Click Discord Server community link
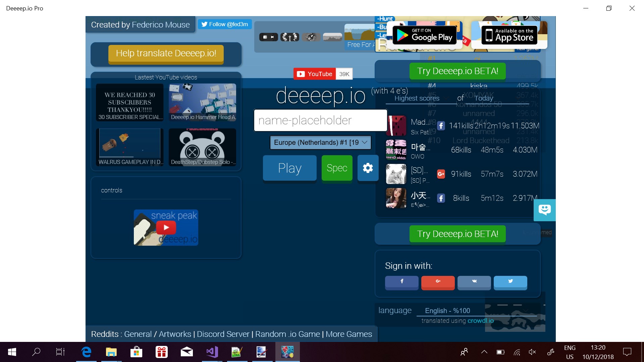This screenshot has width=644, height=362. coord(223,334)
